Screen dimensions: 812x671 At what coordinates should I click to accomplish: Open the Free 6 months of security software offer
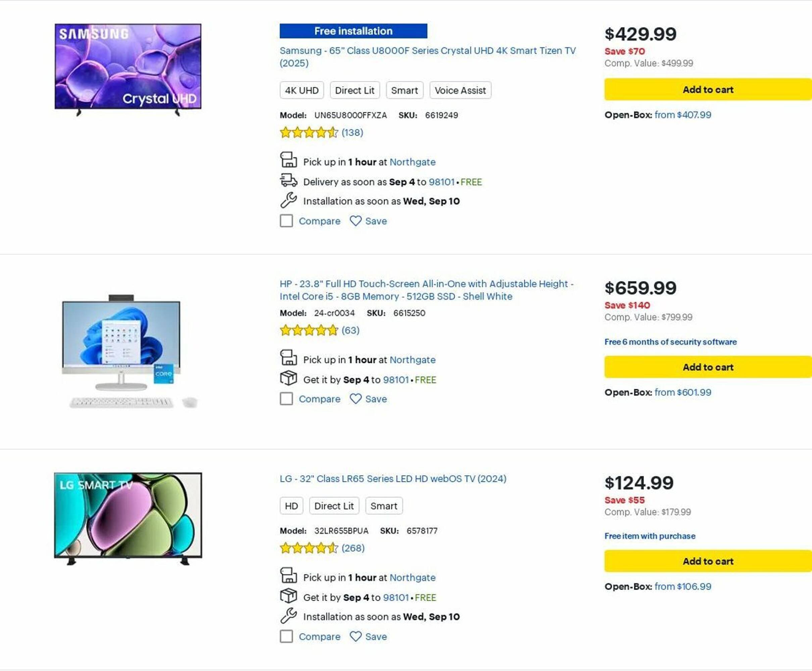(670, 342)
